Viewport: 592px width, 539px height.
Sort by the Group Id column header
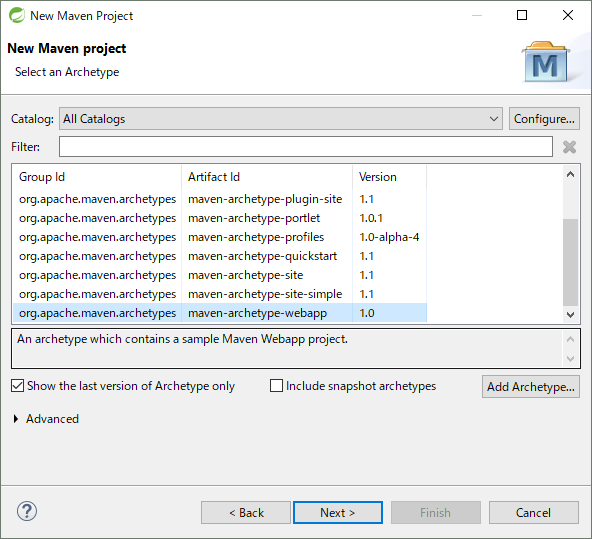[97, 177]
